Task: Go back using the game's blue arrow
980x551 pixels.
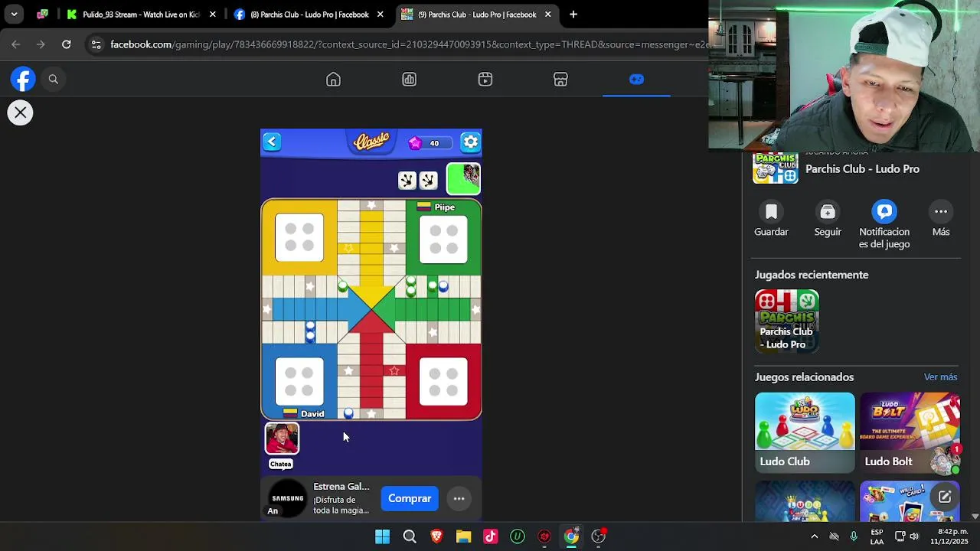Action: pos(272,142)
